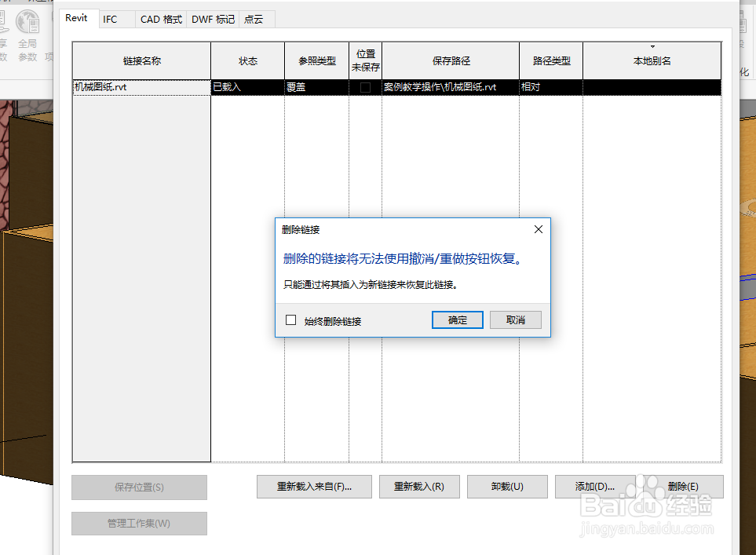Viewport: 756px width, 555px height.
Task: Click the 本地别名 column header
Action: [652, 60]
